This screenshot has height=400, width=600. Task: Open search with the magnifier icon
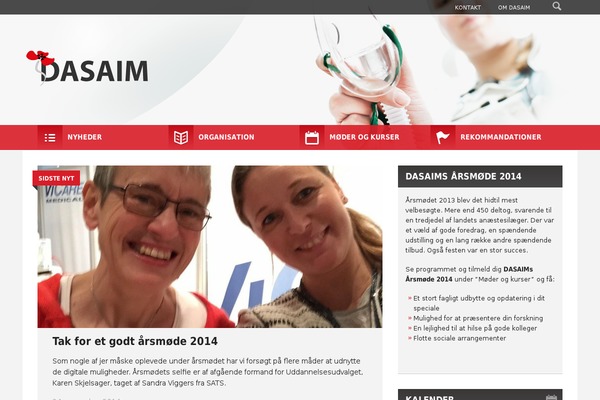point(557,6)
